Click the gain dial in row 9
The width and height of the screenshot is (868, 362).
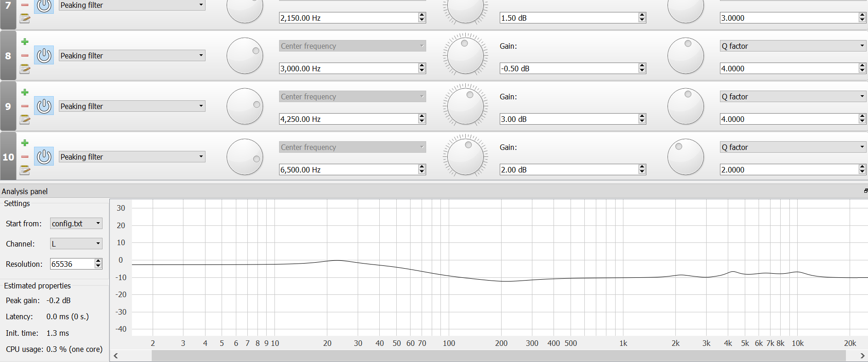point(465,106)
